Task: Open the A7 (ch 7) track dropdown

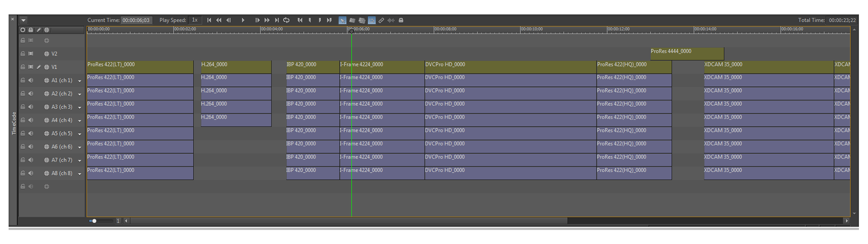Action: pos(80,161)
